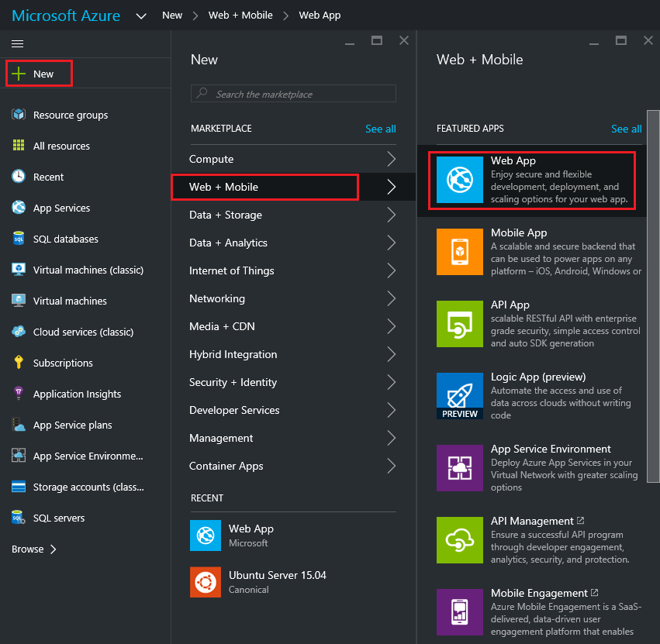
Task: Click the Mobile App orange icon
Action: 460,251
